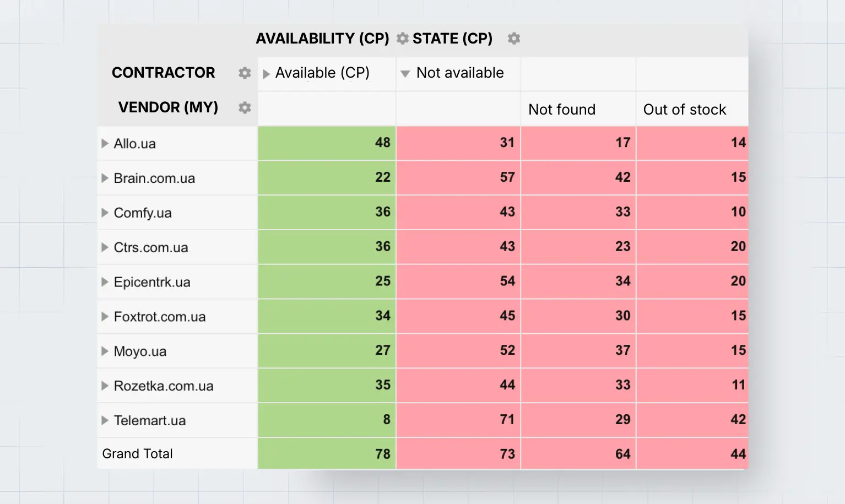This screenshot has height=504, width=845.
Task: Expand the Moyo.ua row
Action: tap(105, 351)
